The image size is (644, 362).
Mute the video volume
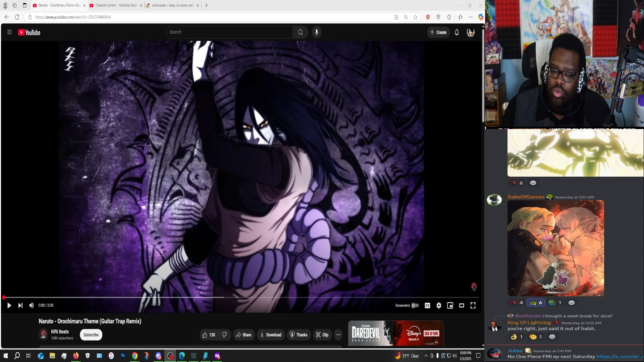[x=32, y=305]
